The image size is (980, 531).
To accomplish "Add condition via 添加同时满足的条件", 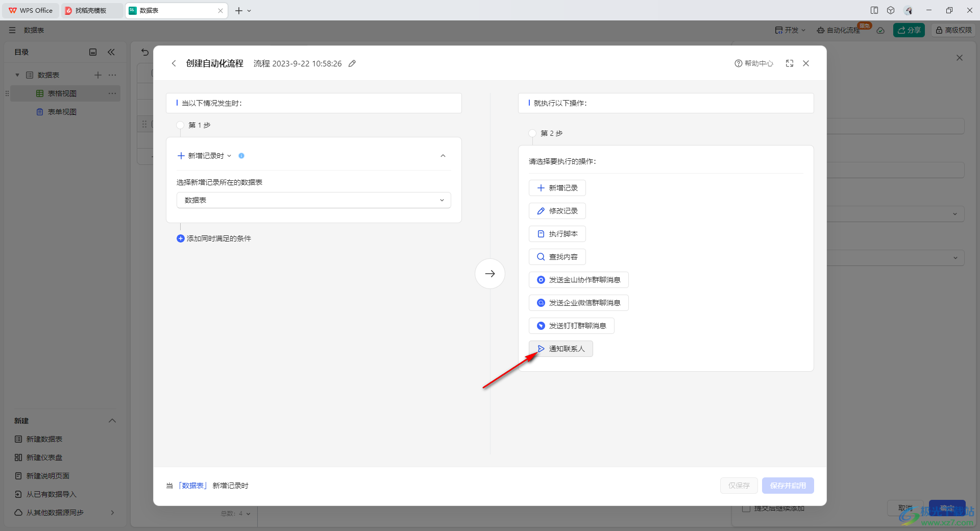I will click(214, 238).
